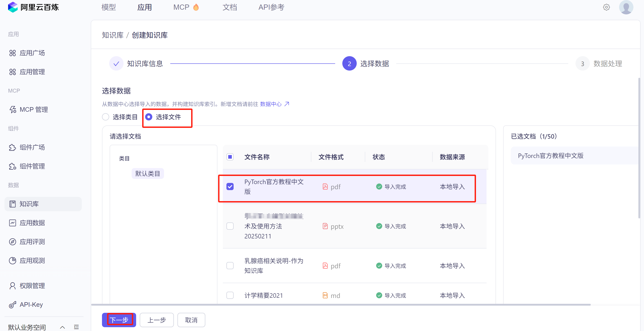
Task: Open 应用评测 from the sidebar
Action: coord(32,242)
